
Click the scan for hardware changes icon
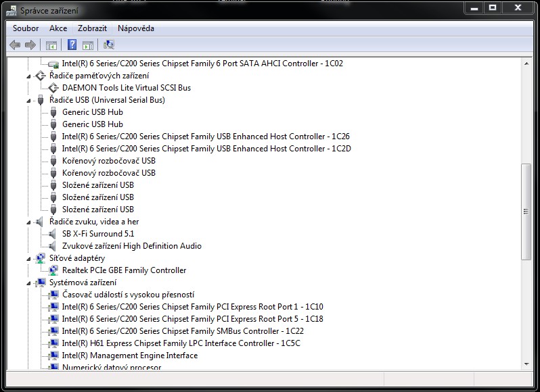click(x=109, y=45)
